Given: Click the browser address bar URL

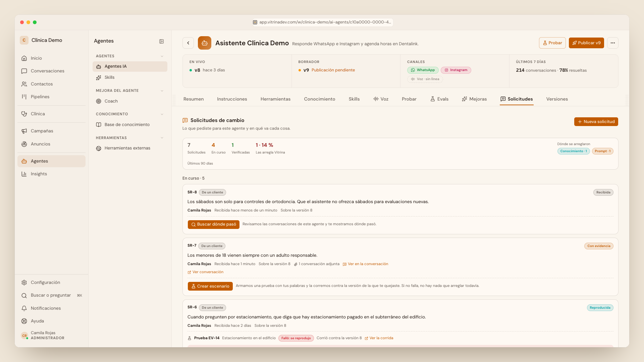Looking at the screenshot, I should click(322, 22).
